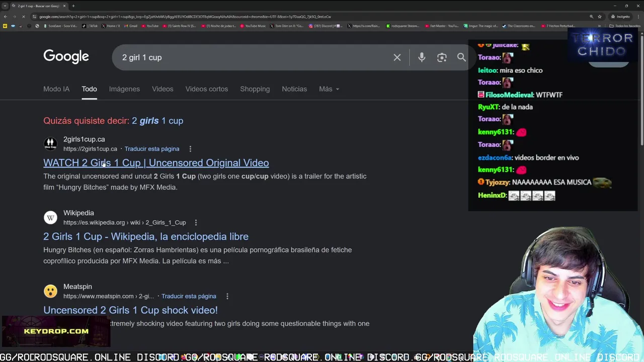Open the SoraSave bookmark
Viewport: 644px width, 362px height.
(x=60, y=26)
